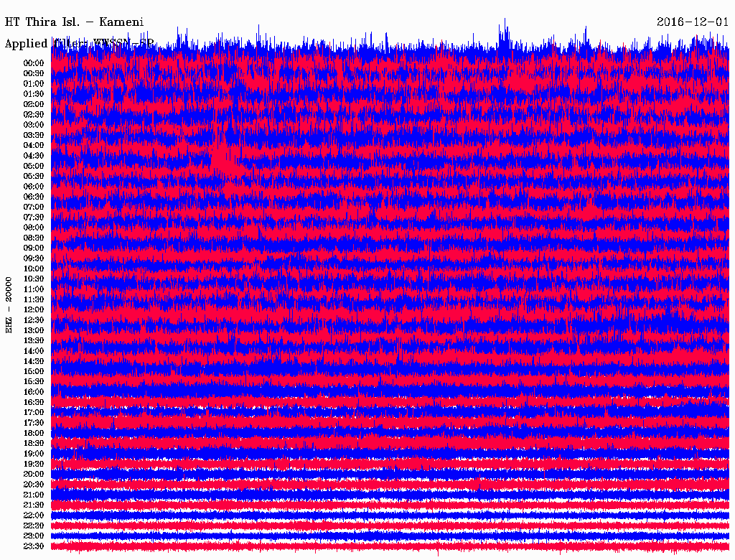Select the 06:00 time label
735x560 pixels.
(34, 187)
